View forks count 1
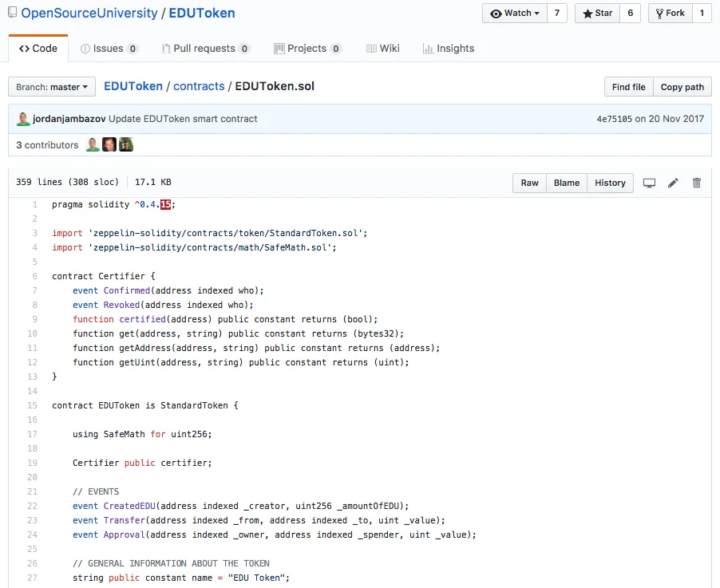 pos(702,14)
